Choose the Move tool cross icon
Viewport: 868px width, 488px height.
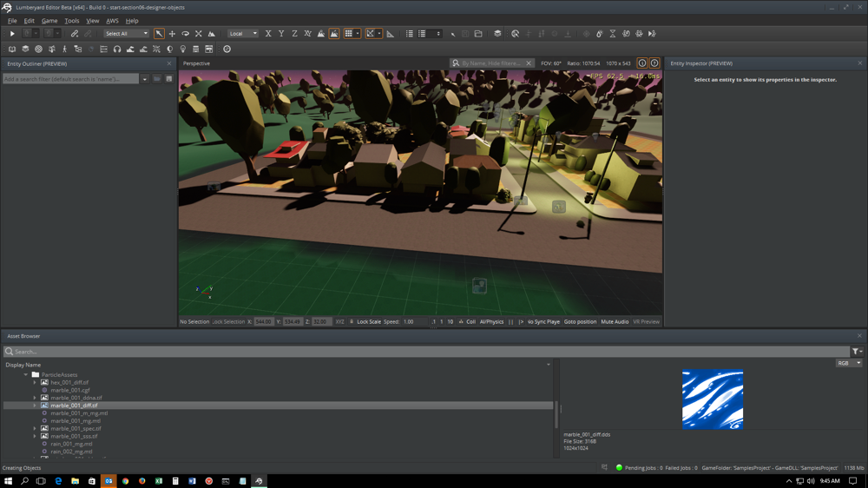(172, 34)
